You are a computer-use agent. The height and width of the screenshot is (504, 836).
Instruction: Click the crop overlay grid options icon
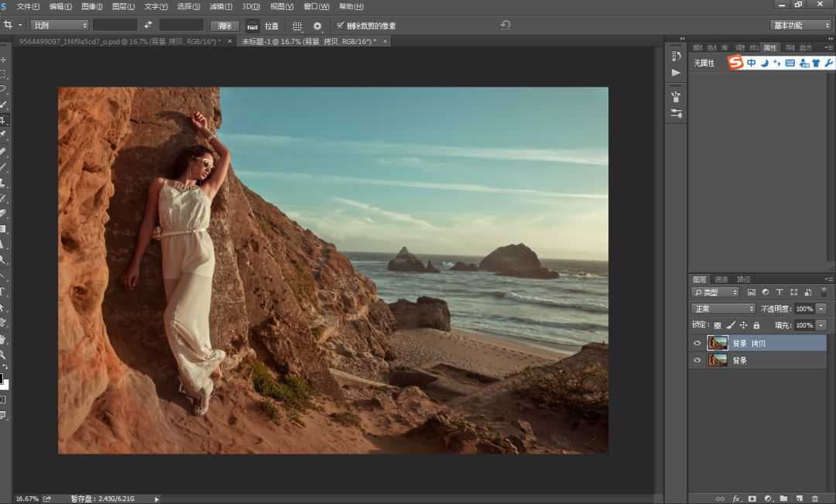point(297,26)
